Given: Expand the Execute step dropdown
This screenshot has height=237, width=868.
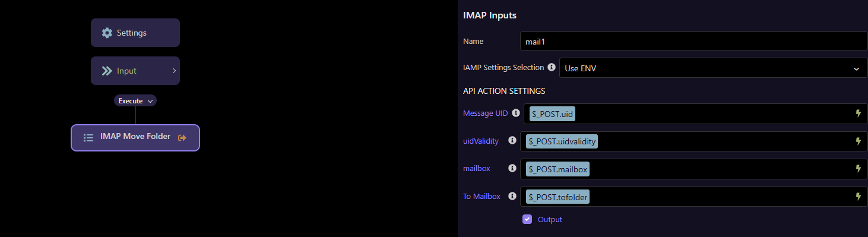Looking at the screenshot, I should point(135,101).
